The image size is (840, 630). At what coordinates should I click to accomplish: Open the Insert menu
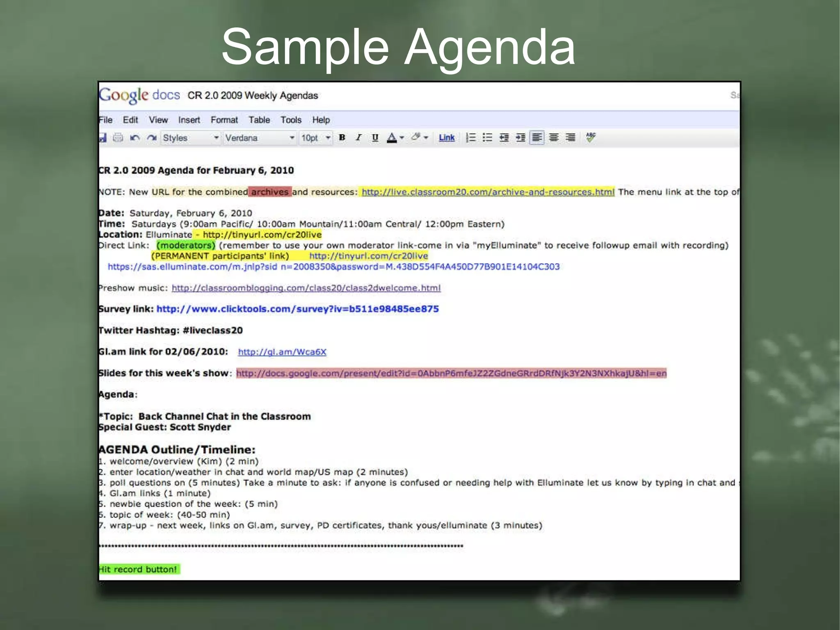coord(189,120)
